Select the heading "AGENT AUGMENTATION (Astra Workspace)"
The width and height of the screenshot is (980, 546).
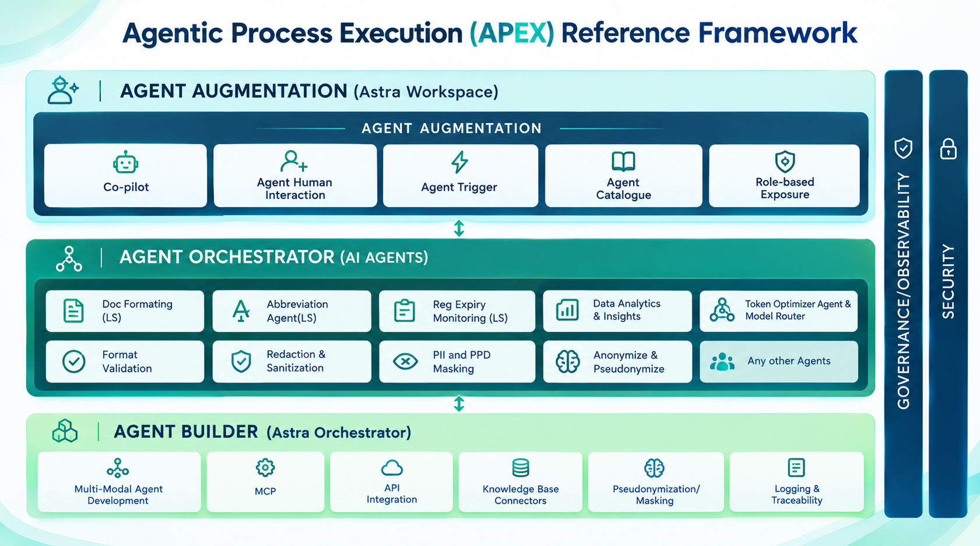309,92
